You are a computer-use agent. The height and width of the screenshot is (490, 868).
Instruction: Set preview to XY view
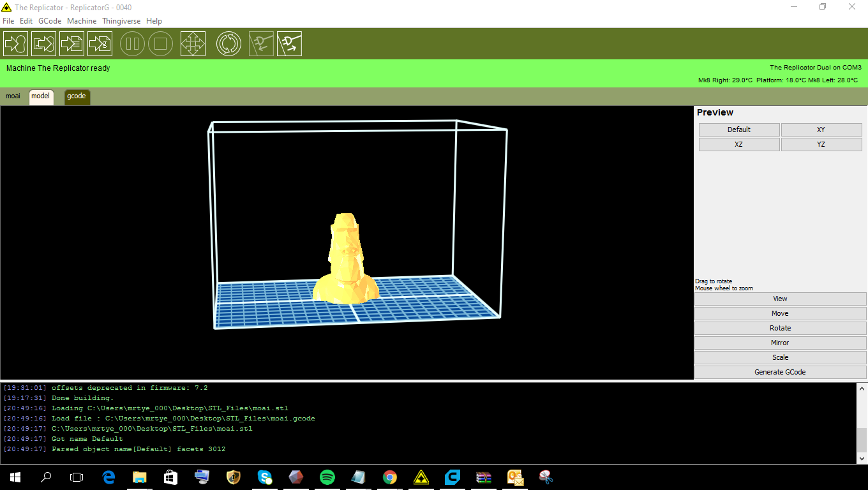pos(821,130)
